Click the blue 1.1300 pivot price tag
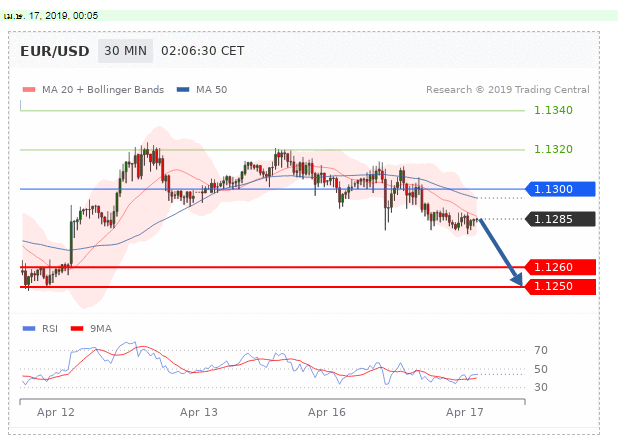This screenshot has height=448, width=618. [560, 189]
